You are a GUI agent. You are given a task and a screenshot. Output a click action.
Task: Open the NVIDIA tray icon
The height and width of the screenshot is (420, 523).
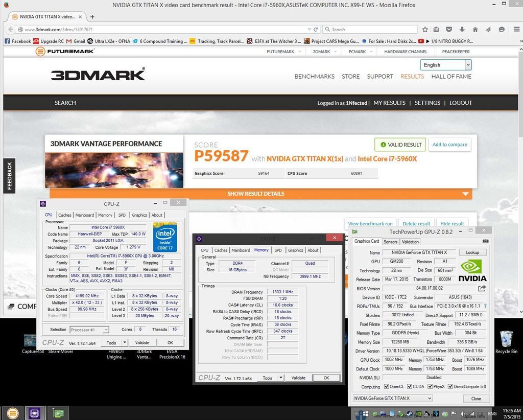[418, 414]
